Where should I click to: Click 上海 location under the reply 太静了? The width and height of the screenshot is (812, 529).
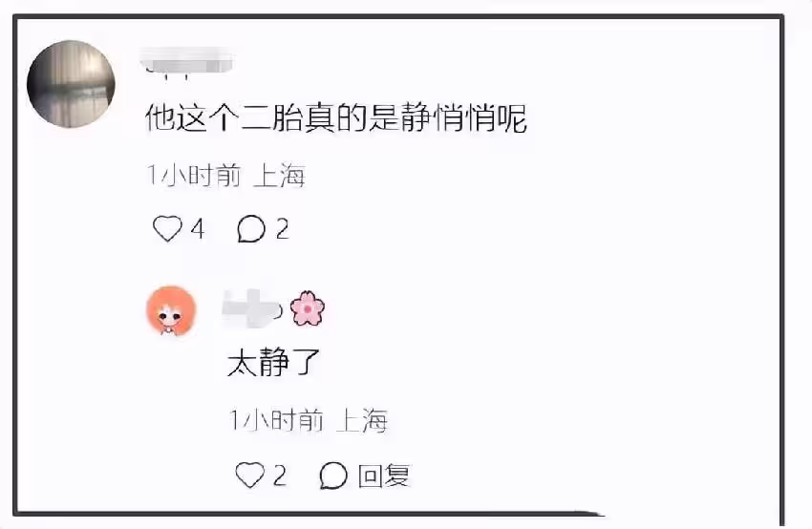pos(362,420)
